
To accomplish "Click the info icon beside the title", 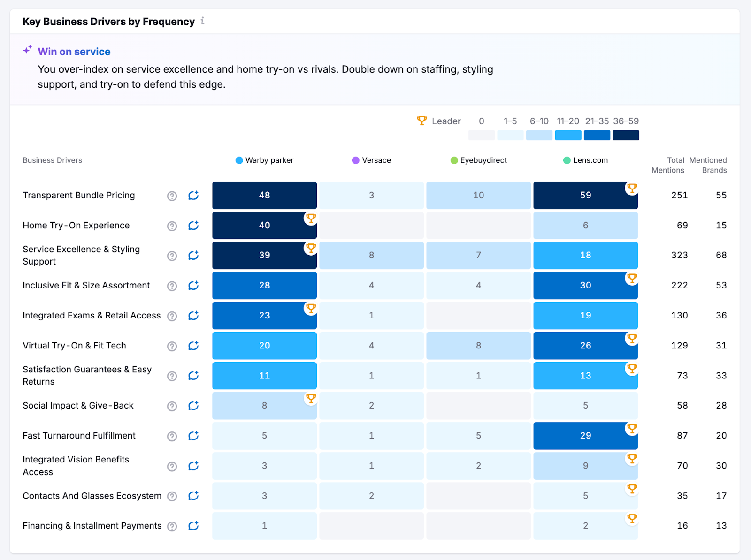I will pyautogui.click(x=202, y=21).
